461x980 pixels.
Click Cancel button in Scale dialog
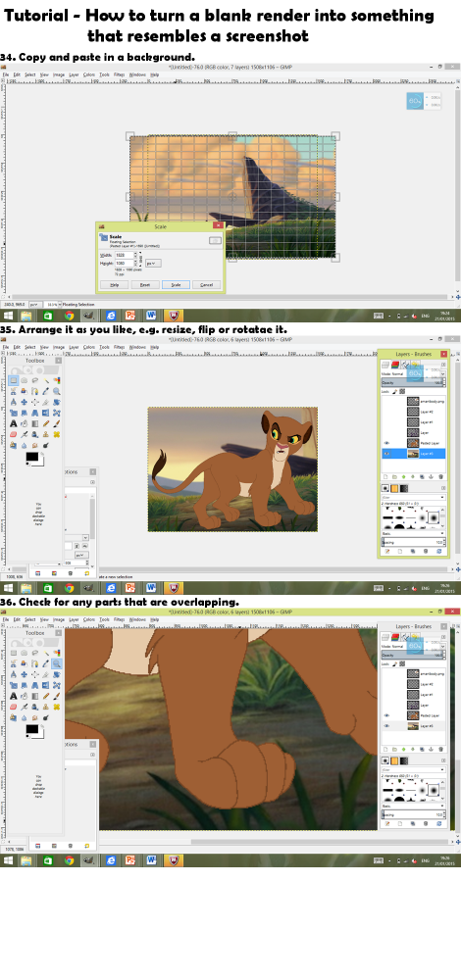point(206,285)
